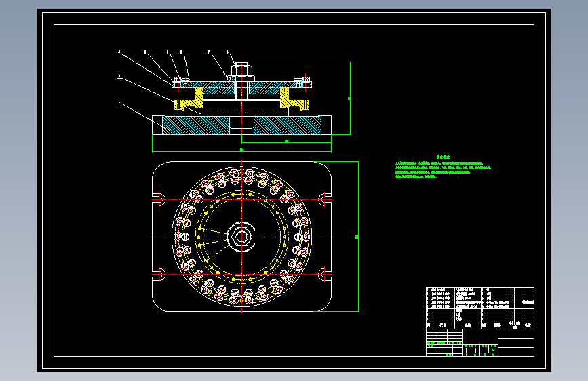Image resolution: width=588 pixels, height=381 pixels.
Task: Select the hex nut atop the section view
Action: click(242, 70)
